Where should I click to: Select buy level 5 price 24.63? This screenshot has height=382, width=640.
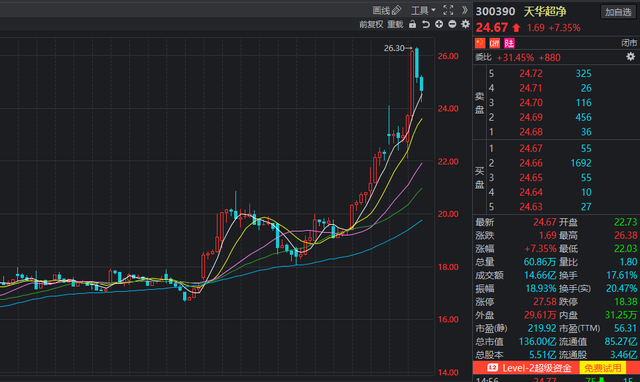pos(531,207)
